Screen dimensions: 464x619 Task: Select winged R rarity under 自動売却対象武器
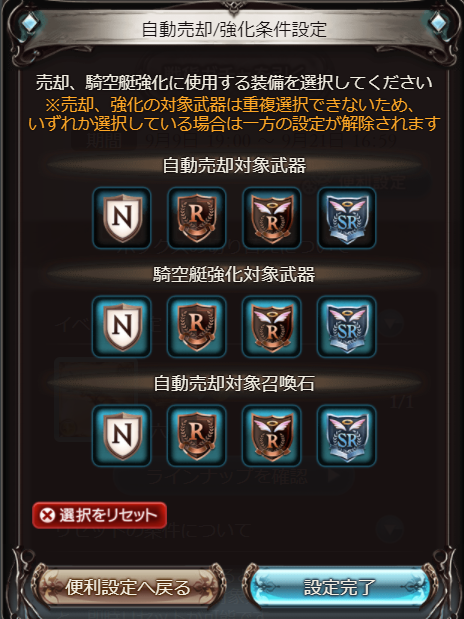272,218
